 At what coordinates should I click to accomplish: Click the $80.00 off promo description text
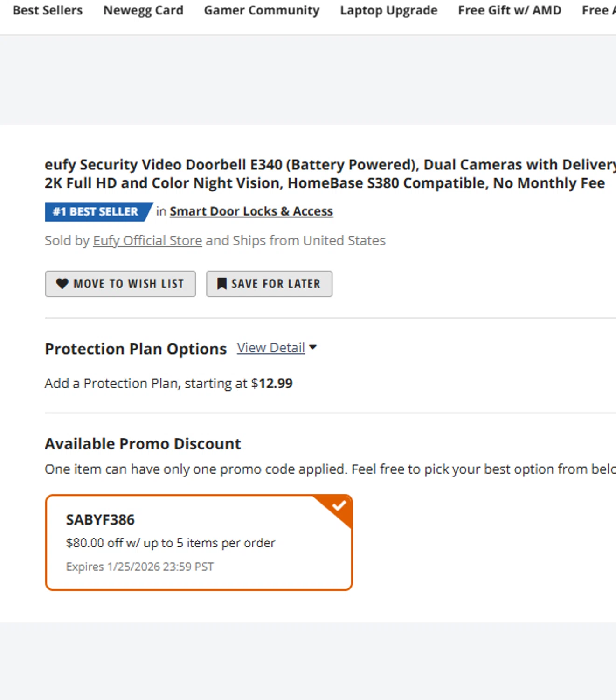171,543
